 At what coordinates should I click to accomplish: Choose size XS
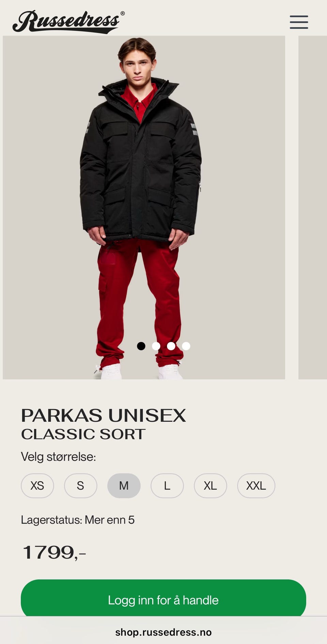37,485
